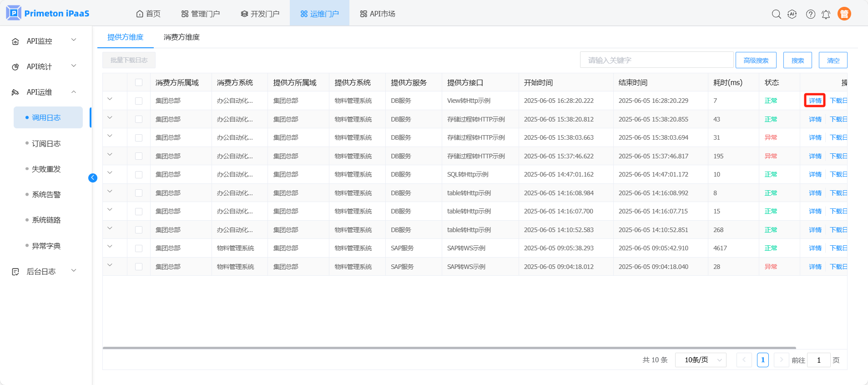868x385 pixels.
Task: Click the Primeton iPaaS logo
Action: [48, 13]
